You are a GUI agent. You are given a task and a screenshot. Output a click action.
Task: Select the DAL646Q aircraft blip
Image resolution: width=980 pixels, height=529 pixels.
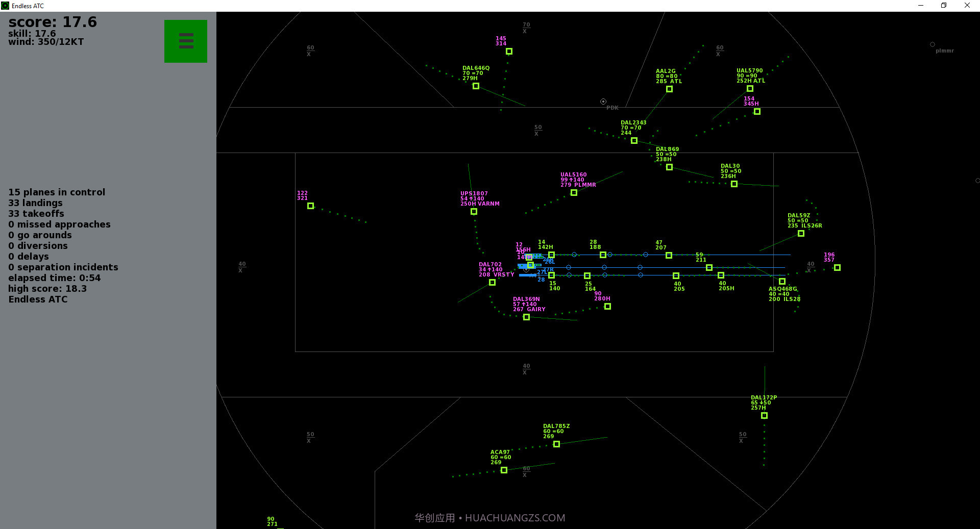[476, 86]
